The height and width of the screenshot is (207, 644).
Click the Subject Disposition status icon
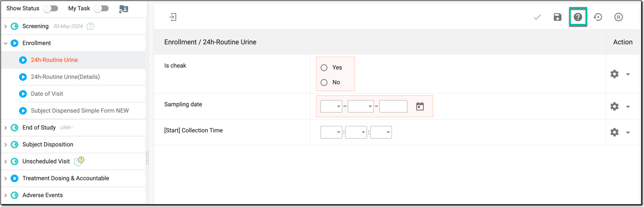click(x=15, y=145)
